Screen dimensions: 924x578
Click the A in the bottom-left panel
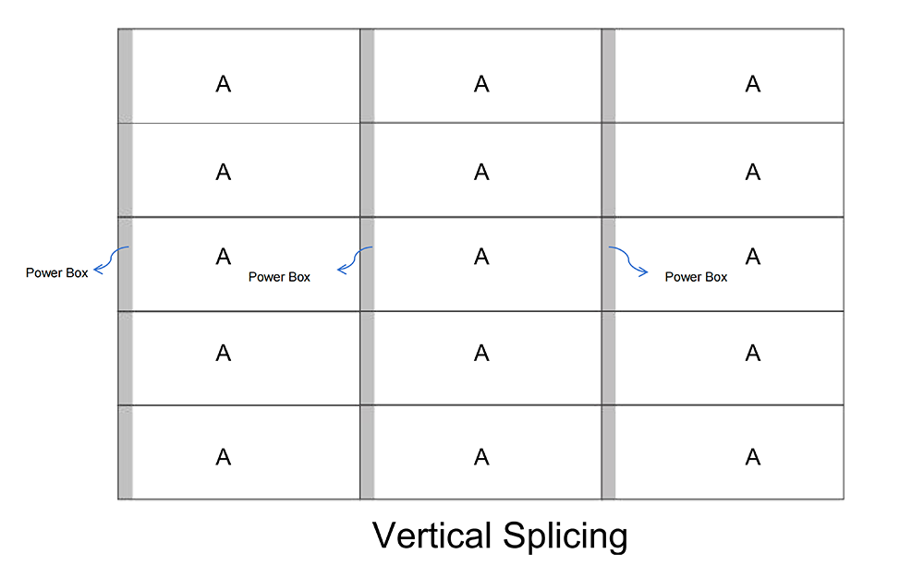223,456
